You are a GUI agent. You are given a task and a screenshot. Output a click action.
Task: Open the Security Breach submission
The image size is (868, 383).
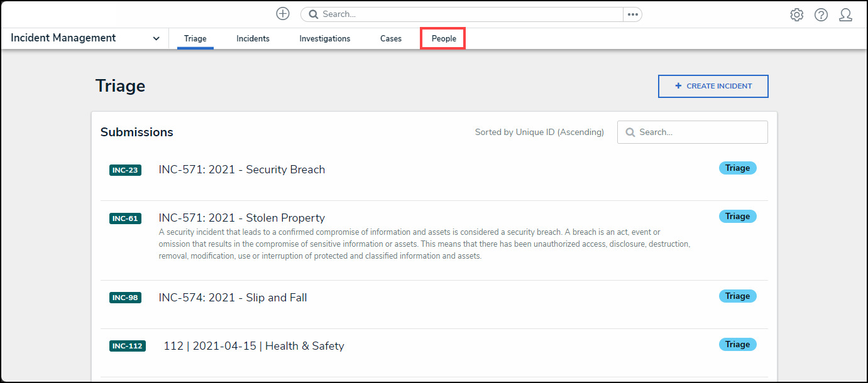[x=242, y=170]
